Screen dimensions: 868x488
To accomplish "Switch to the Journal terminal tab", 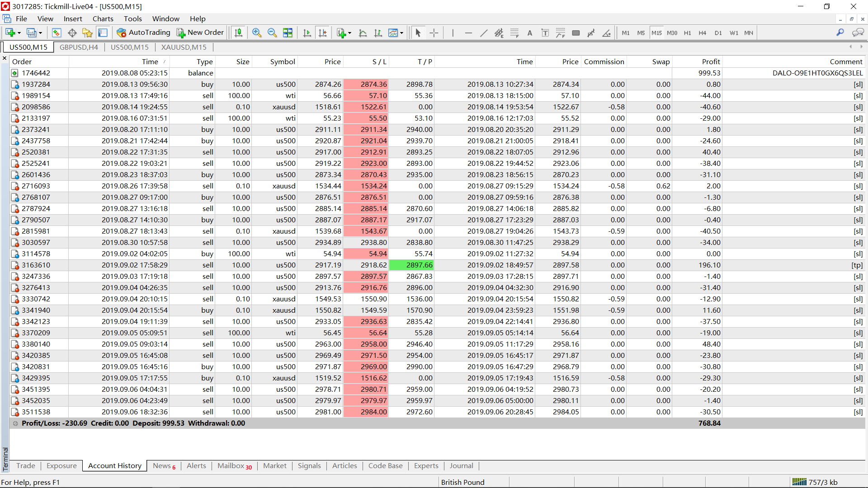I will click(x=461, y=465).
